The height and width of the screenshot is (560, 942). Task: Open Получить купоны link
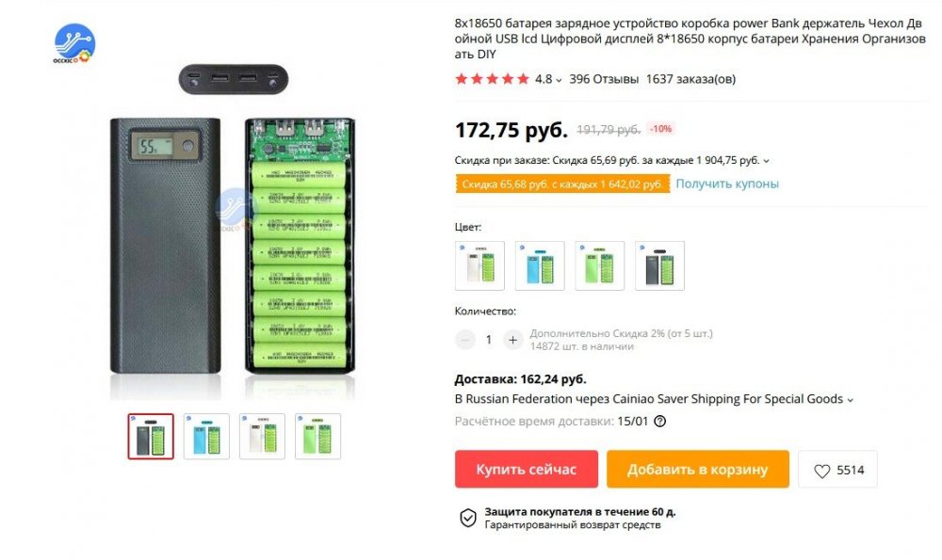coord(725,184)
